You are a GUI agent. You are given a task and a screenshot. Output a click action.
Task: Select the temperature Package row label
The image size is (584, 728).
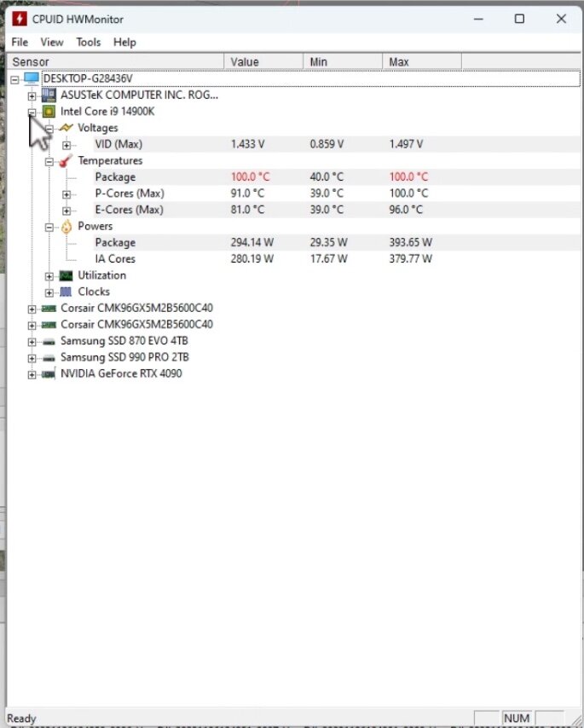115,177
